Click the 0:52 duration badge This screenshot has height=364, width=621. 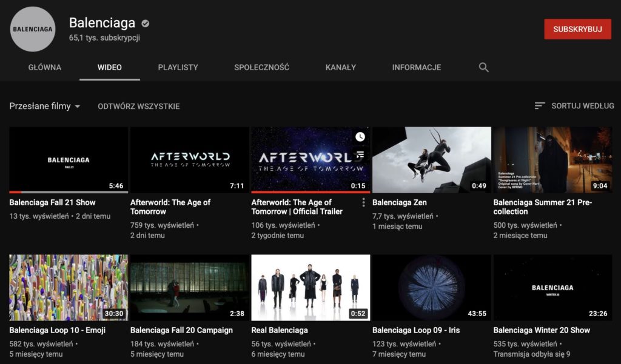tap(358, 314)
